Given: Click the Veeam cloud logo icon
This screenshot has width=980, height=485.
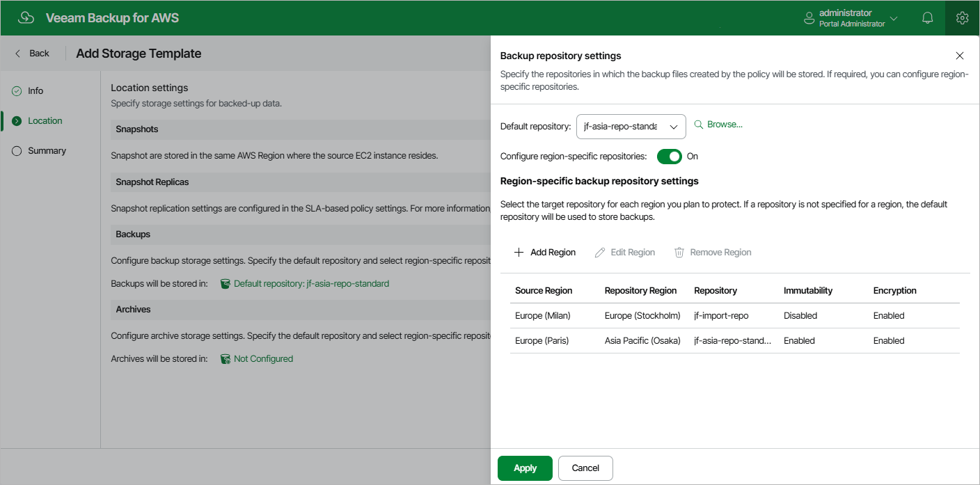Looking at the screenshot, I should [26, 18].
